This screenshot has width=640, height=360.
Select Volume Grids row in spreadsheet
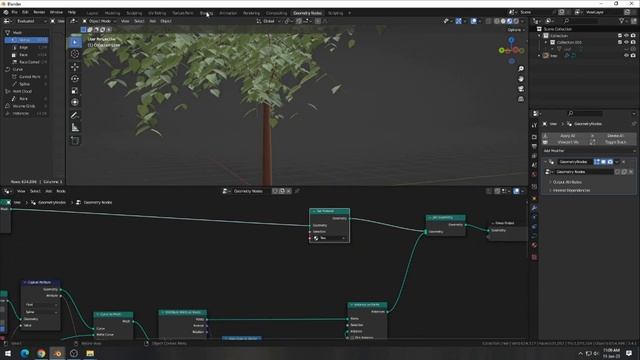pos(26,106)
